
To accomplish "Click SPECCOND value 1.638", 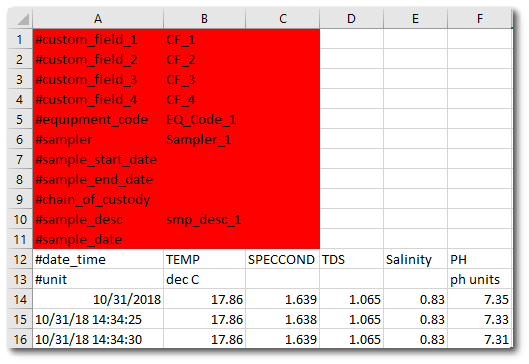I will pyautogui.click(x=283, y=319).
